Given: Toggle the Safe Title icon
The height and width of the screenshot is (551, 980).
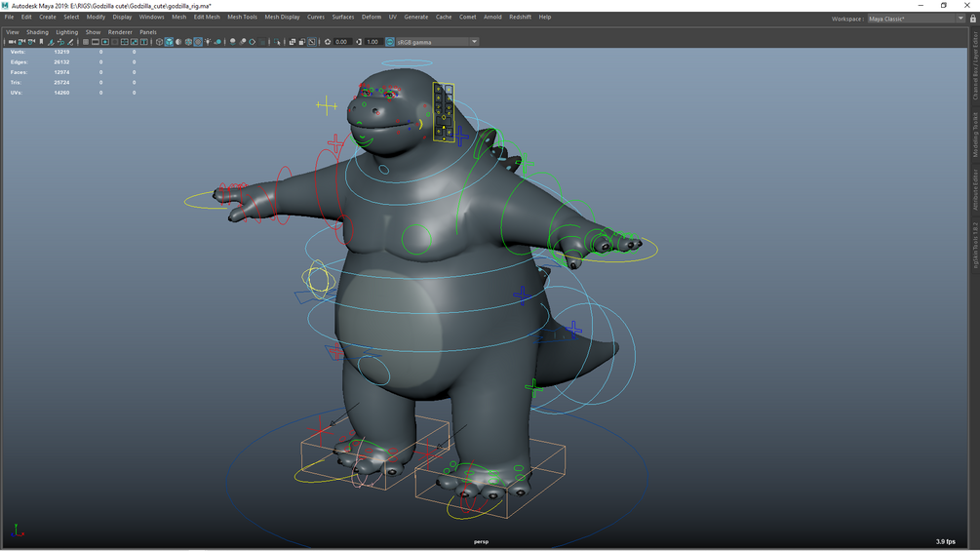Looking at the screenshot, I should pos(143,42).
